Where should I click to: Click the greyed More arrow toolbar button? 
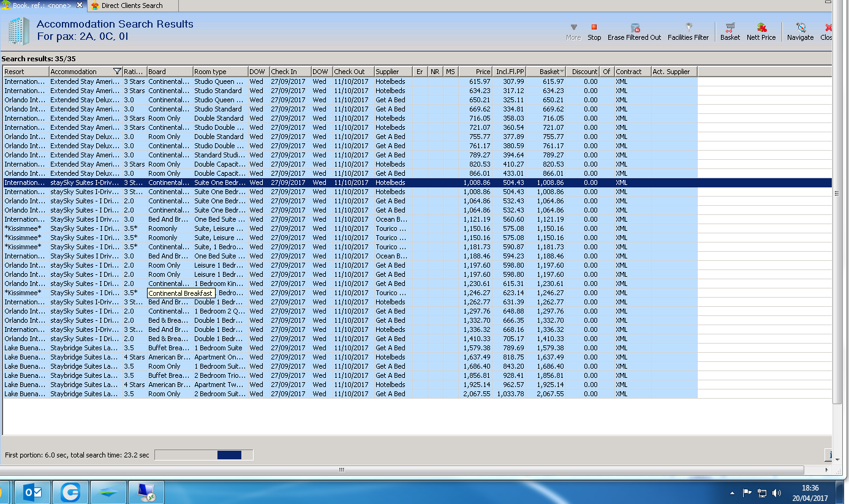(573, 32)
